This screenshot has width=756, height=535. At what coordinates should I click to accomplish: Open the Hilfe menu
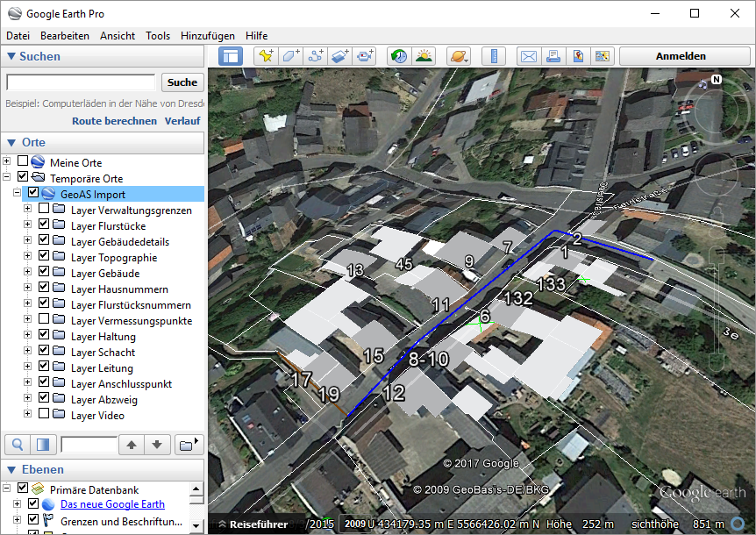tap(256, 36)
